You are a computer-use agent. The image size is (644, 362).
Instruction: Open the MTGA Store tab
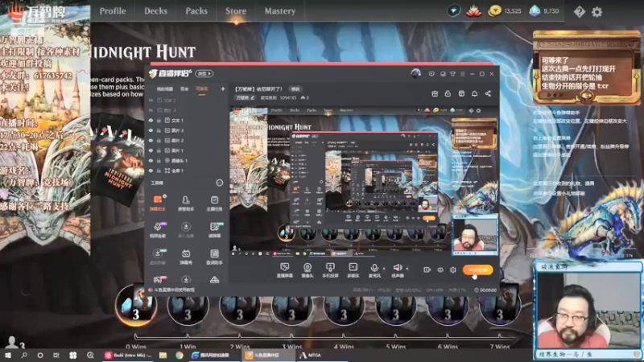coord(236,11)
